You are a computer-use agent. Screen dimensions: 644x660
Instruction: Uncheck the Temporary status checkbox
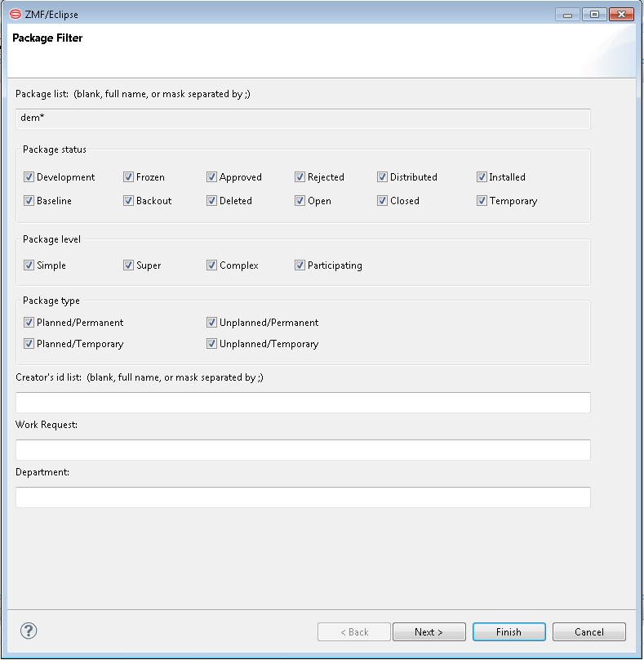coord(482,200)
